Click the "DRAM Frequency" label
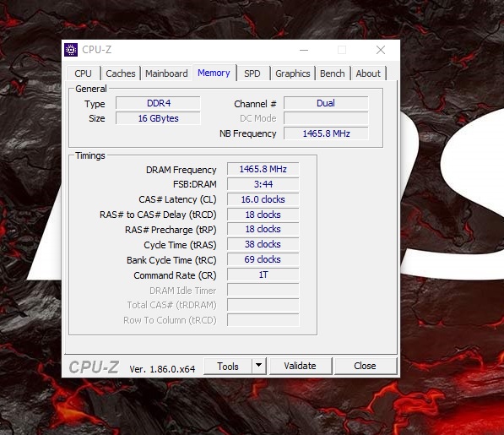Image resolution: width=504 pixels, height=435 pixels. point(181,170)
